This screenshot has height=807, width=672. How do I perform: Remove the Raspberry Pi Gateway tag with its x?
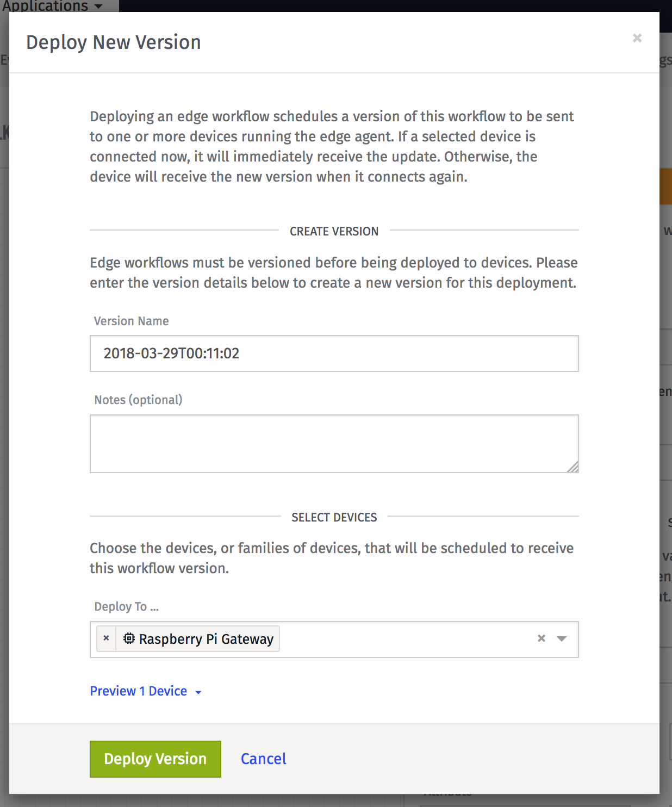107,638
